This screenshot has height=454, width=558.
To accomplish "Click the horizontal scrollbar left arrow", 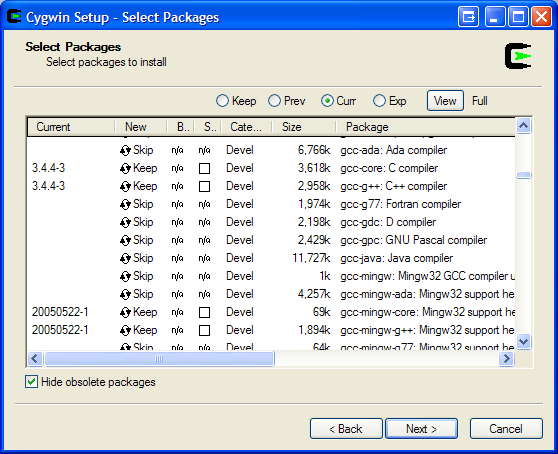I will [35, 359].
